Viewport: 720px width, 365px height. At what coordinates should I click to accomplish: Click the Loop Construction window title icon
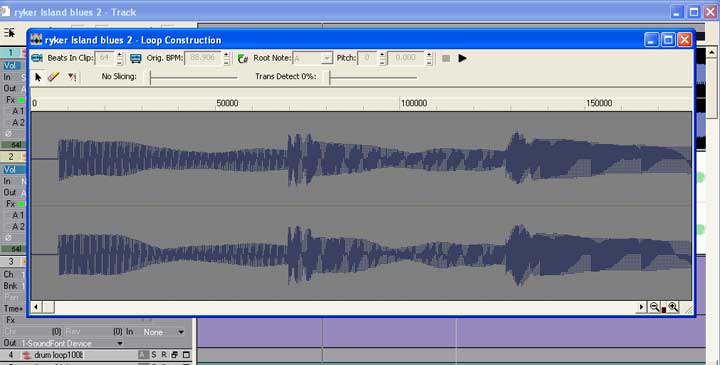pyautogui.click(x=36, y=40)
